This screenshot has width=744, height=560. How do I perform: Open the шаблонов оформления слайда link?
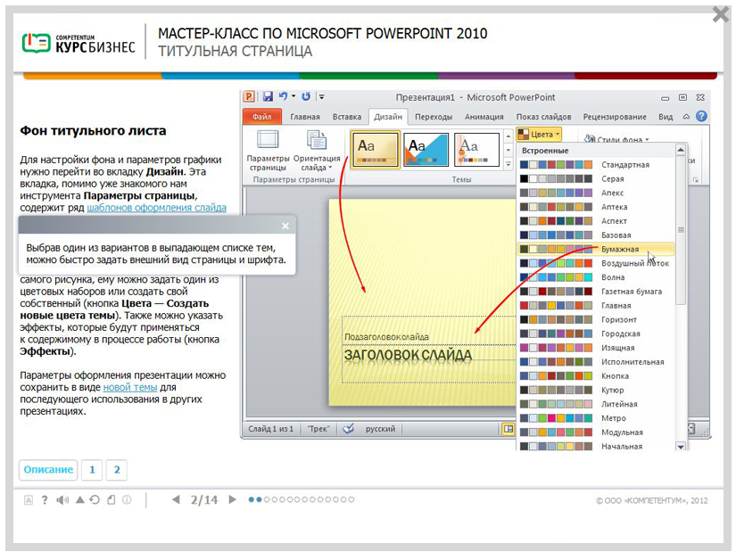pos(157,208)
